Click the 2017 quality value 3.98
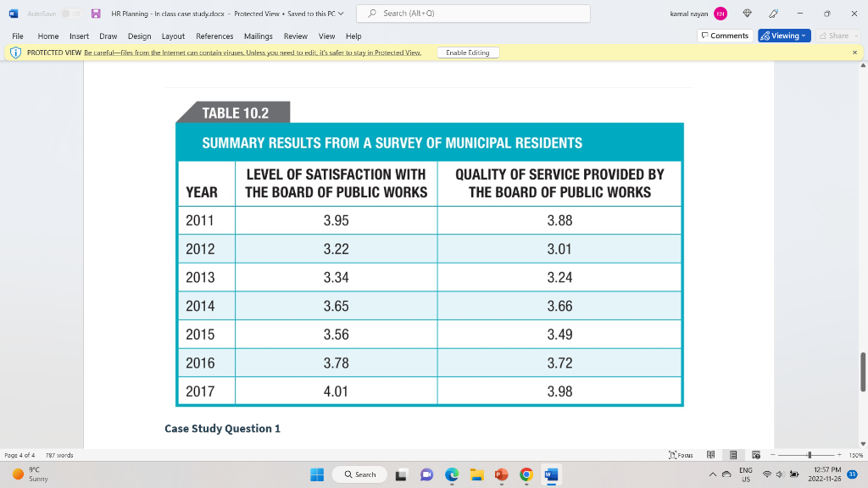 pyautogui.click(x=559, y=391)
